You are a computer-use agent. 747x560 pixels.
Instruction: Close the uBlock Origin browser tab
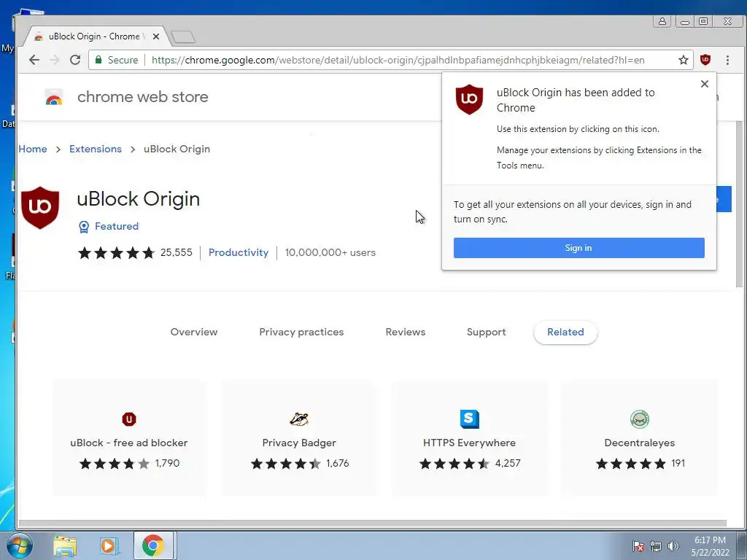tap(156, 36)
